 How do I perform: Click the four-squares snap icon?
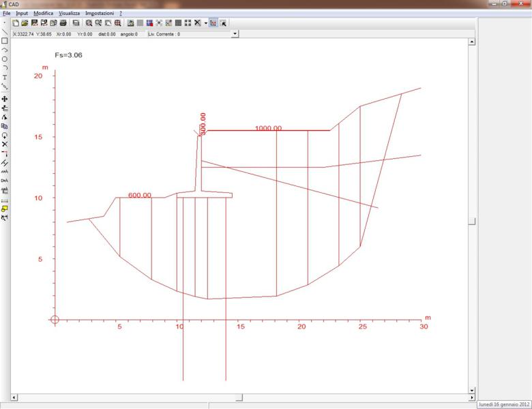click(x=188, y=23)
